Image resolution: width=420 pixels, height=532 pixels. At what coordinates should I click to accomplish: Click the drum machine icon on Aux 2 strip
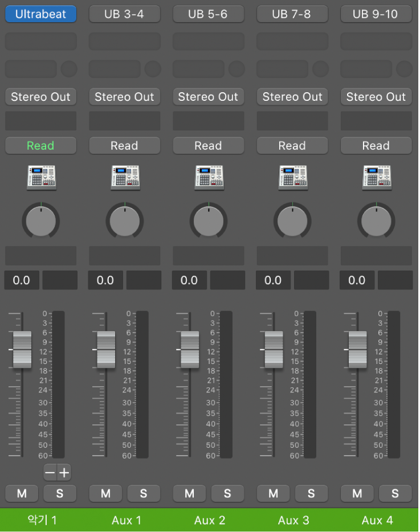(209, 177)
